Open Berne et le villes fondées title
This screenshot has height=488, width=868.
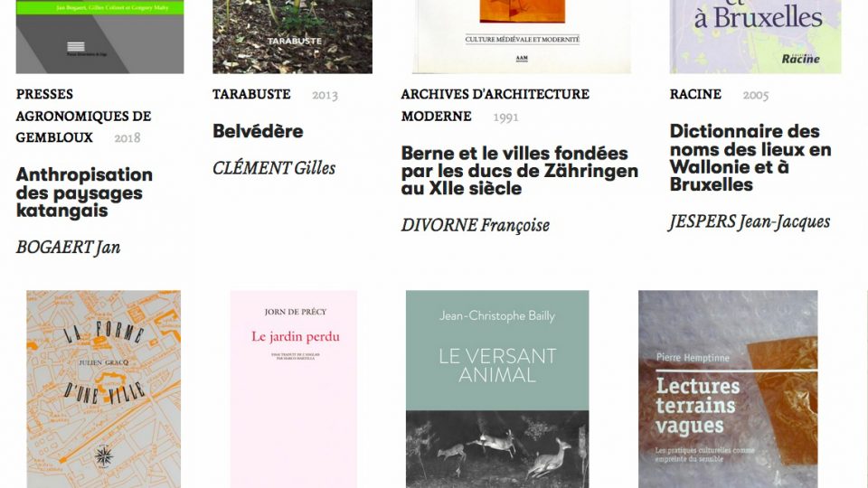520,171
